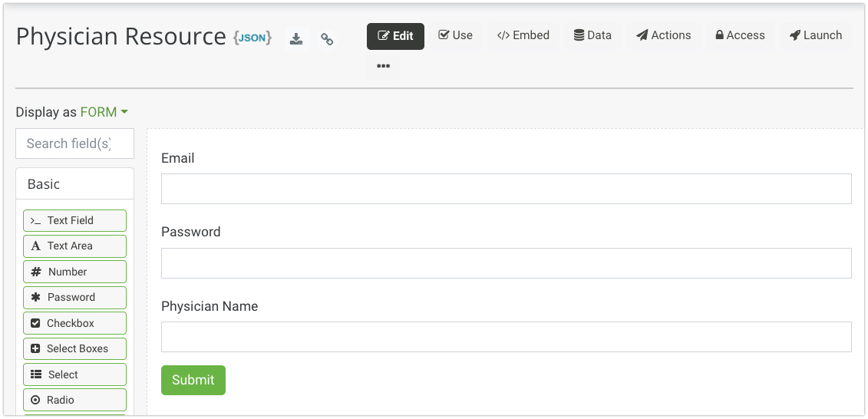Open the more options ellipsis button

383,67
